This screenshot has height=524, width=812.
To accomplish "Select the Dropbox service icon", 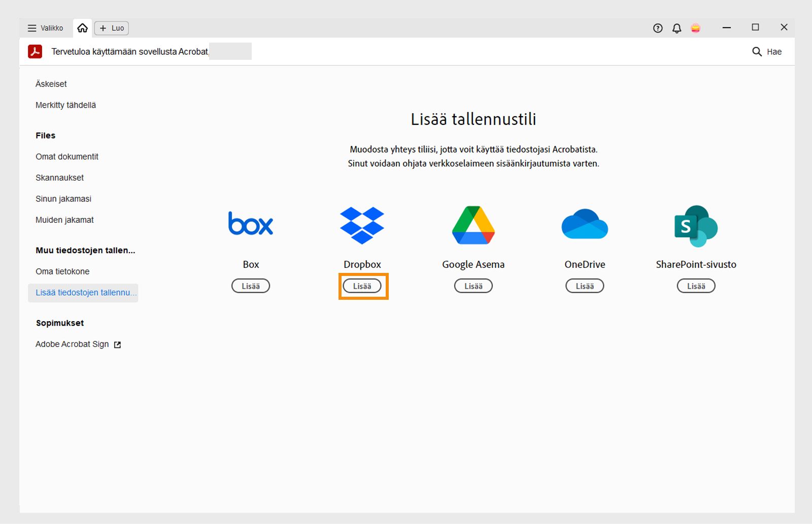I will pyautogui.click(x=361, y=225).
